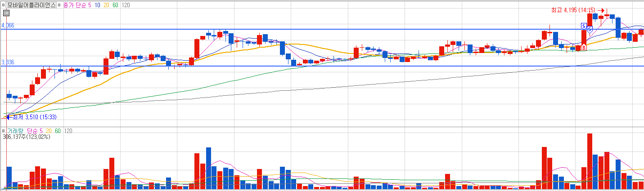Click the small square toggle before 종가 단순
The image size is (644, 191).
(60, 4)
